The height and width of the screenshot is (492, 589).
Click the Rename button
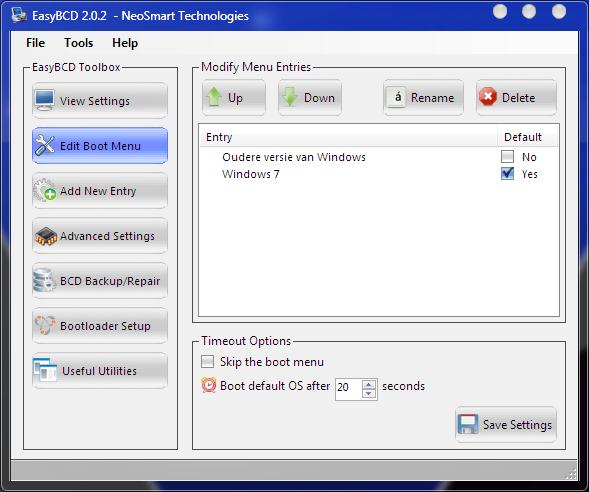(423, 98)
